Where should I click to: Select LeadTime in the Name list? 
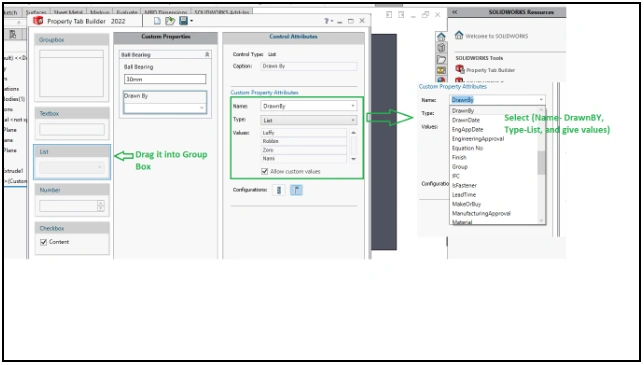coord(464,195)
